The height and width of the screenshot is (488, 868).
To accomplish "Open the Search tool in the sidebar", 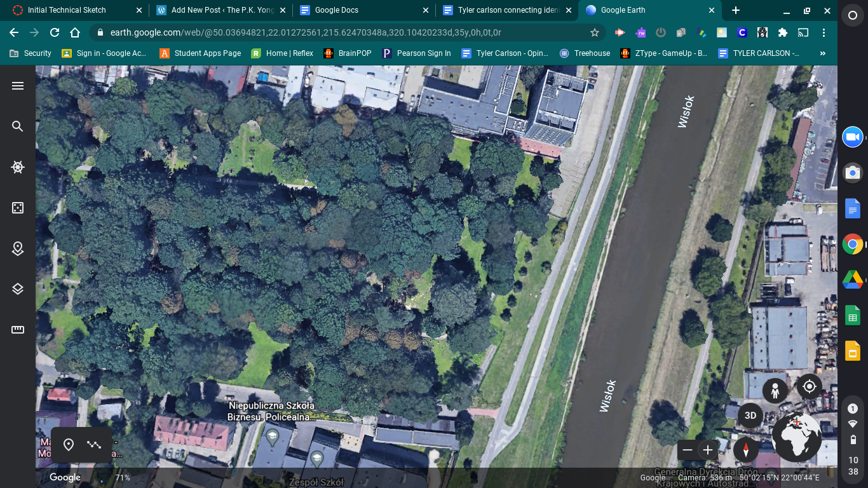I will point(18,126).
